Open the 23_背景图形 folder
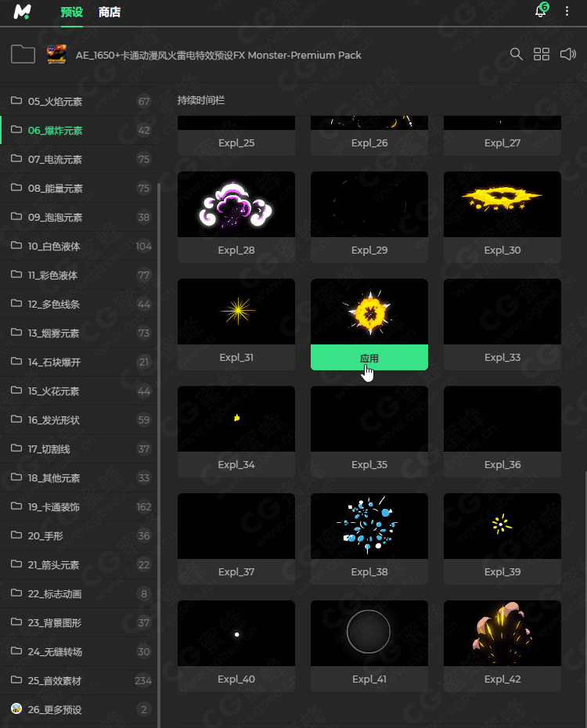This screenshot has width=587, height=728. [x=78, y=622]
